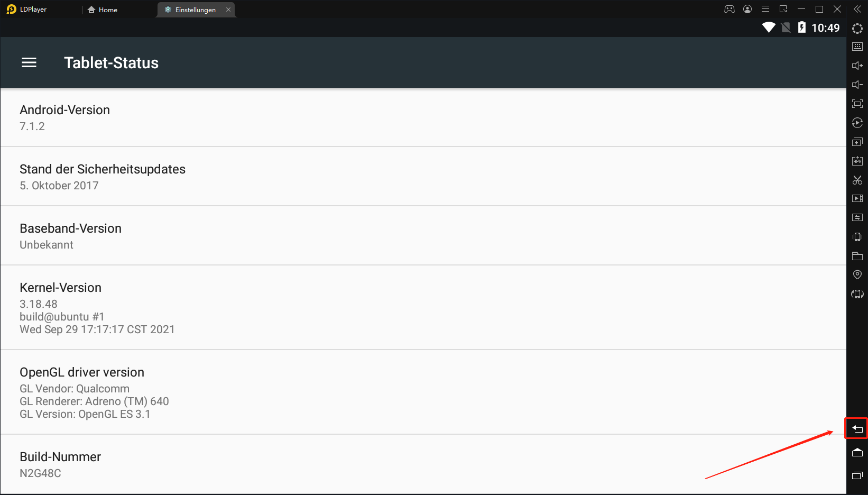The height and width of the screenshot is (495, 868).
Task: Open the shared folder icon
Action: click(x=857, y=256)
